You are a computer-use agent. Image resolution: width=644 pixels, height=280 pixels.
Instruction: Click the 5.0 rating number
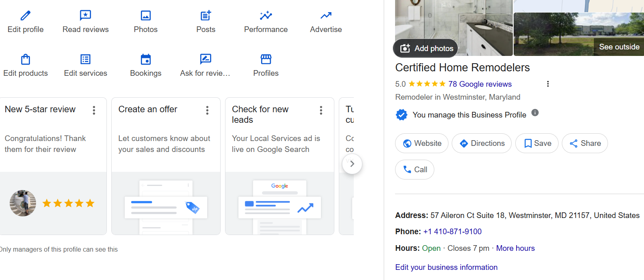pyautogui.click(x=400, y=84)
